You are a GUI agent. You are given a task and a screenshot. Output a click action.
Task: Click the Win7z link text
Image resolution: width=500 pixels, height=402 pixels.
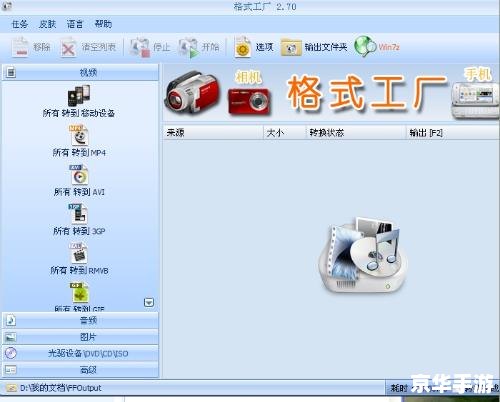pos(389,47)
